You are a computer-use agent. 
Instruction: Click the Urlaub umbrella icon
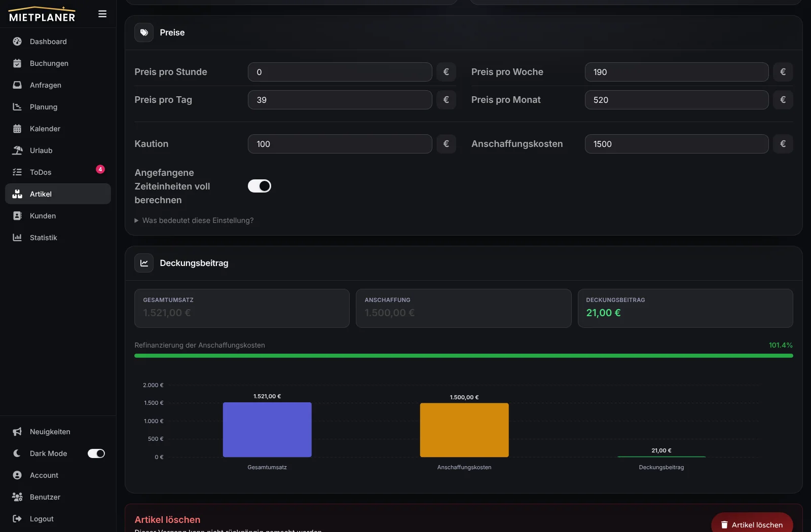click(17, 150)
